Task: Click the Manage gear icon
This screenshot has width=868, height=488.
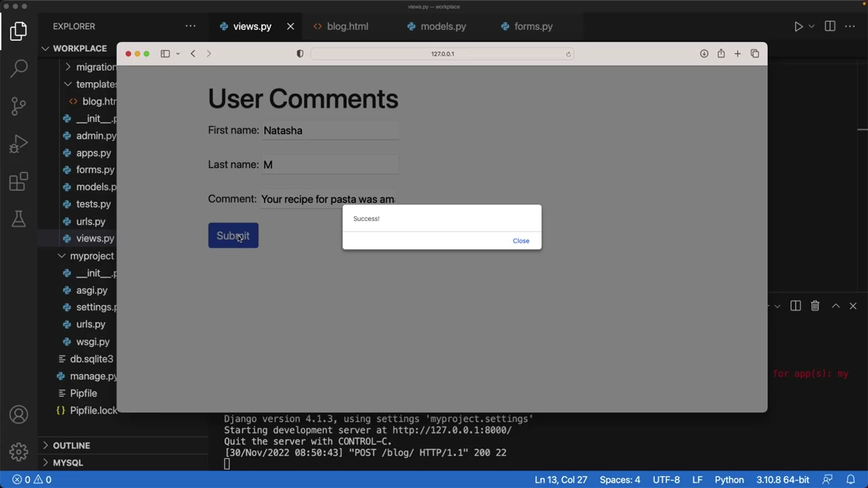Action: coord(19,452)
